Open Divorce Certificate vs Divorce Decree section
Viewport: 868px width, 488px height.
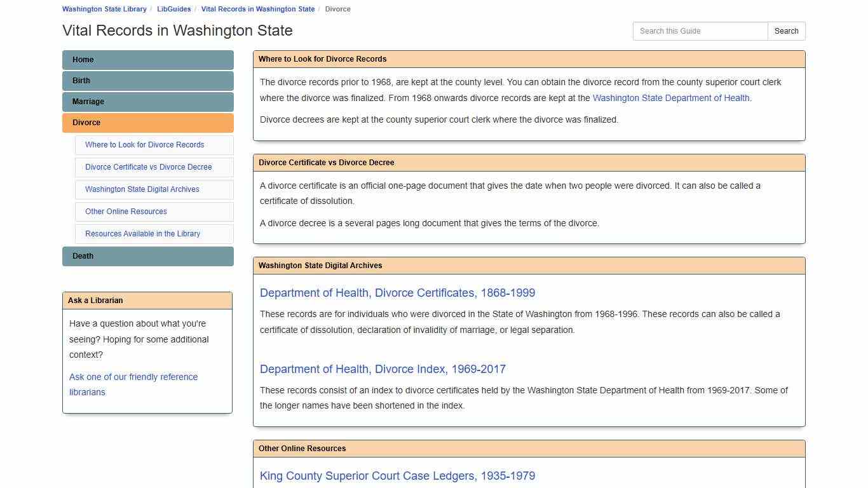(x=149, y=167)
